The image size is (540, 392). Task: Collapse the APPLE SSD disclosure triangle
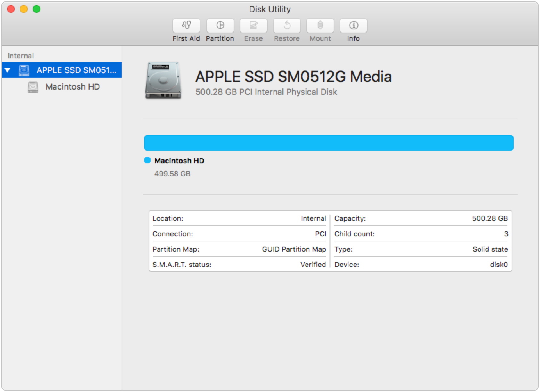[8, 70]
